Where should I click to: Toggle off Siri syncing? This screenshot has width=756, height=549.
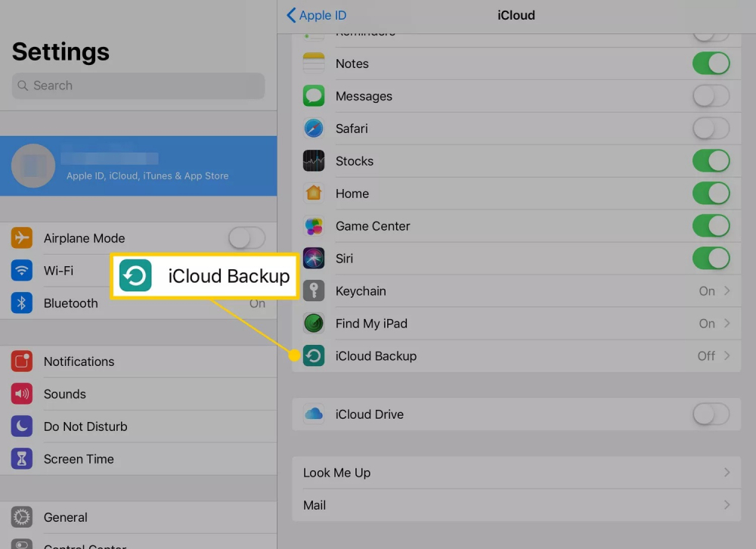click(x=711, y=259)
